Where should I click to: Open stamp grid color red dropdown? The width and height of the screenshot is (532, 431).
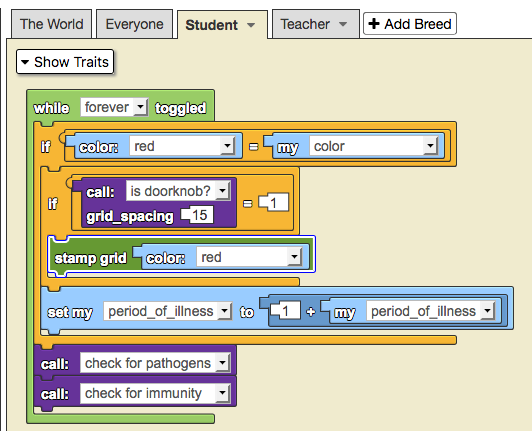(x=249, y=257)
